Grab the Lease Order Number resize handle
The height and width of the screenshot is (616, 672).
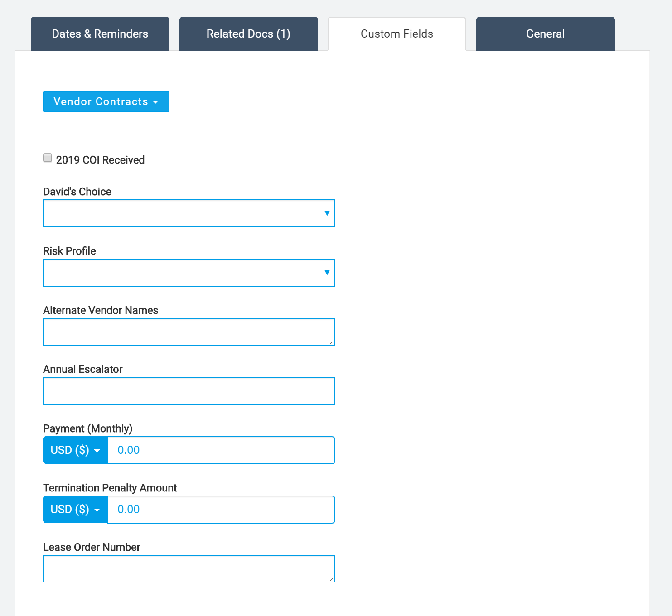click(x=330, y=577)
